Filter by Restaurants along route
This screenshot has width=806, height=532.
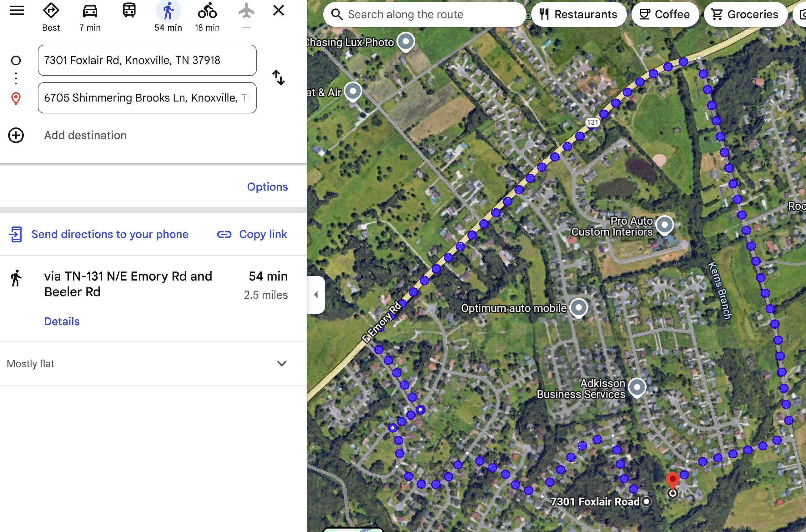coord(578,14)
